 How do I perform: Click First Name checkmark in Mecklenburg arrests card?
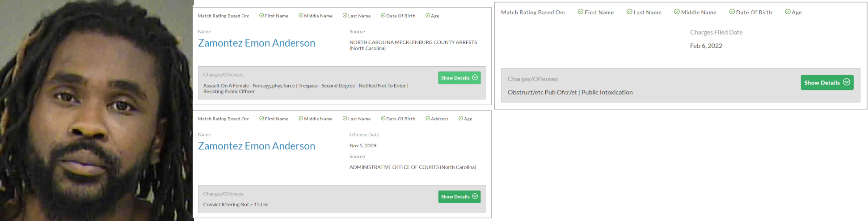(261, 16)
